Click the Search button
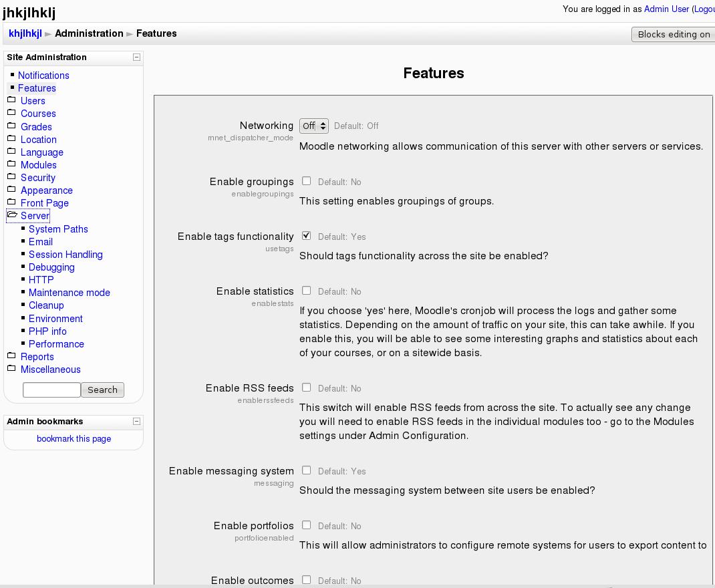 point(103,390)
